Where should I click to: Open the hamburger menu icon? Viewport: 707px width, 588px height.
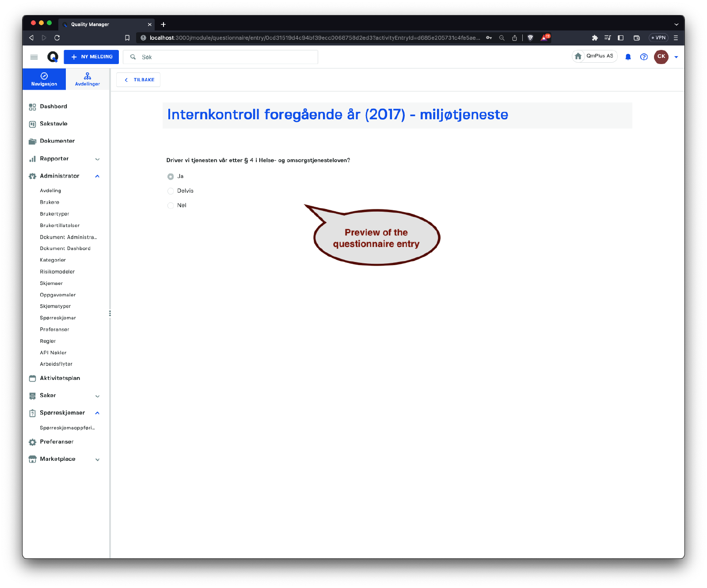point(34,57)
